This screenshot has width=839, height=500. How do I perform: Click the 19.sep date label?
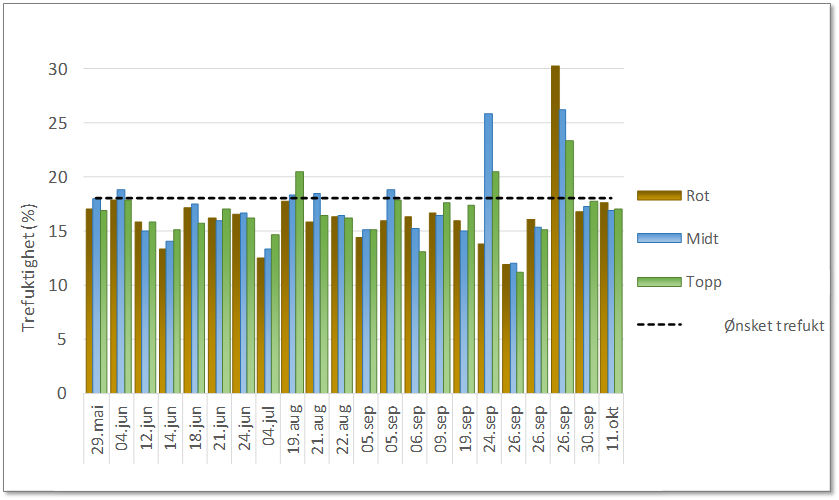464,429
